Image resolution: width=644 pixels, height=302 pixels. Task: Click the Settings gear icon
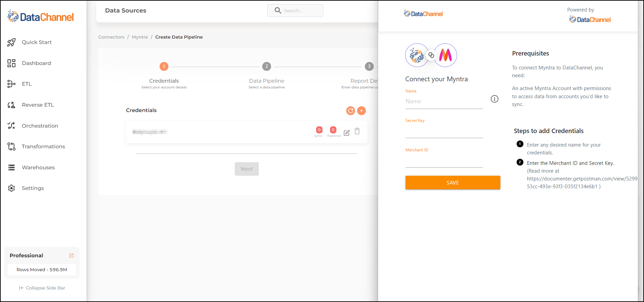[12, 188]
